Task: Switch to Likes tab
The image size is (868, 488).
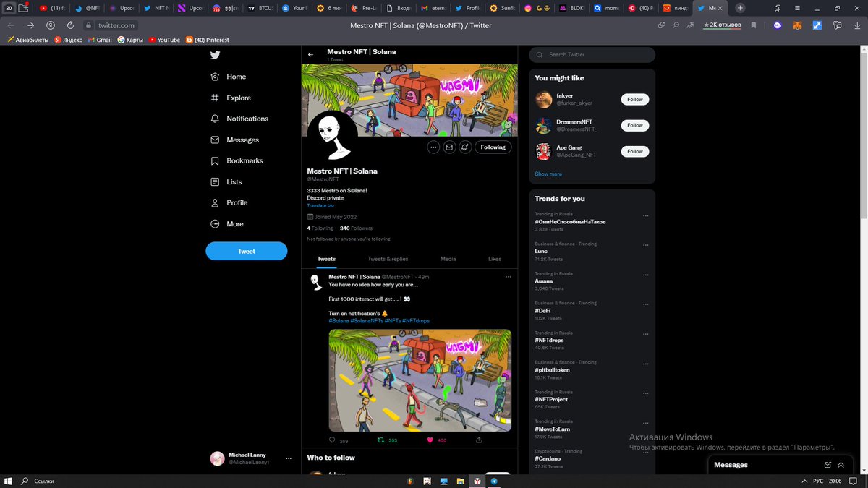Action: (495, 259)
